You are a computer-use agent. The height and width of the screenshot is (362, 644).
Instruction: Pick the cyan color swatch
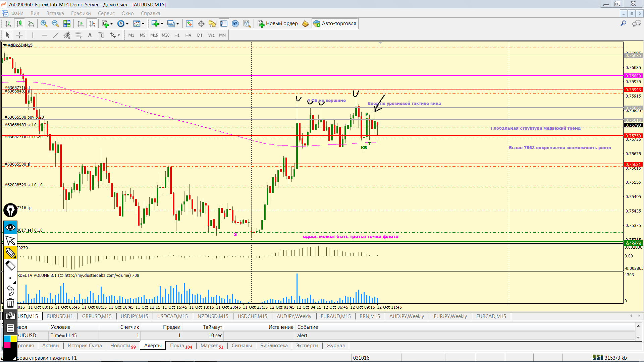tap(7, 339)
